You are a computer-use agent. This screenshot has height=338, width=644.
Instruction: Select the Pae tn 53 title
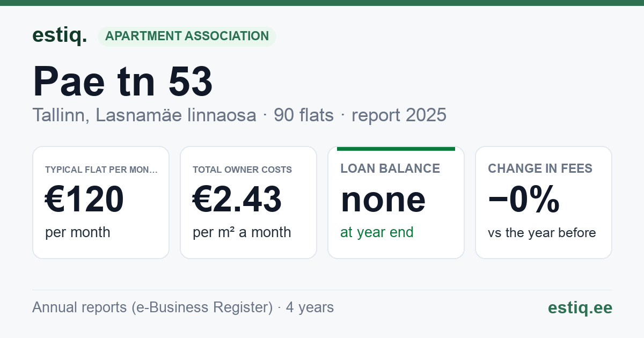122,81
